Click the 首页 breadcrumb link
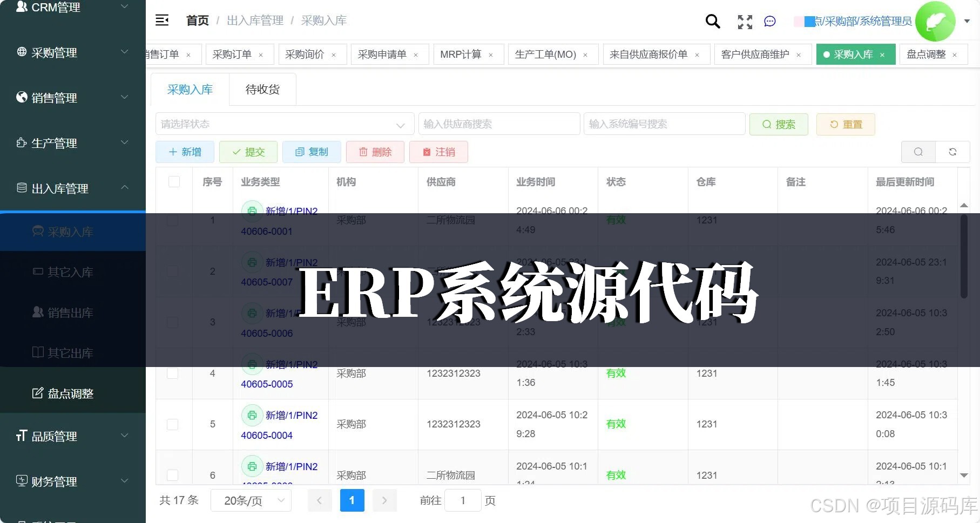980x523 pixels. click(198, 21)
